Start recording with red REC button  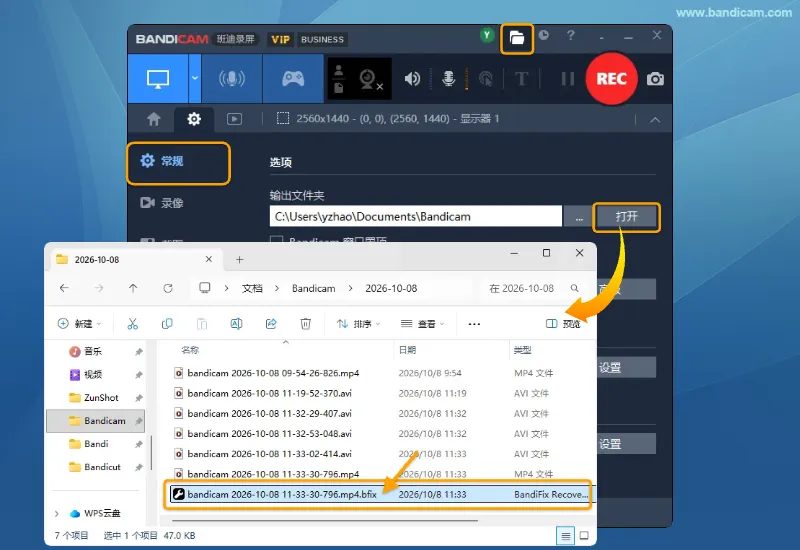pos(611,79)
